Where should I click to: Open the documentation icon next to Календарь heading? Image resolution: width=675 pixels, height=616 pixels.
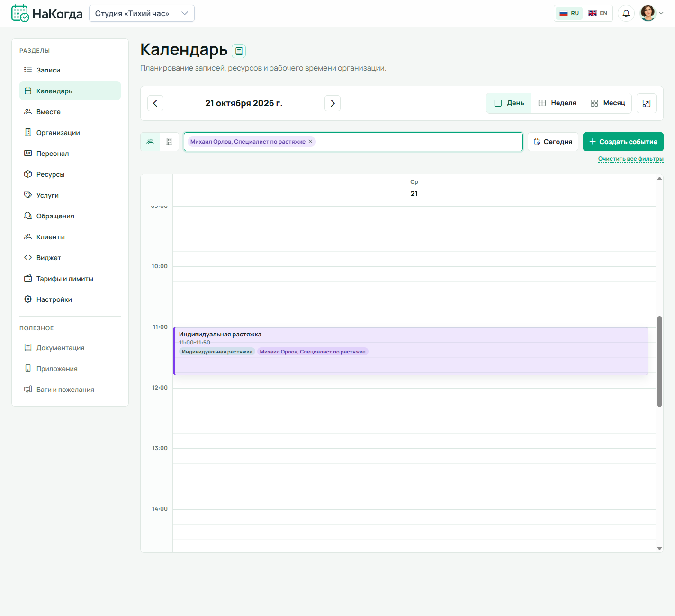click(x=239, y=51)
